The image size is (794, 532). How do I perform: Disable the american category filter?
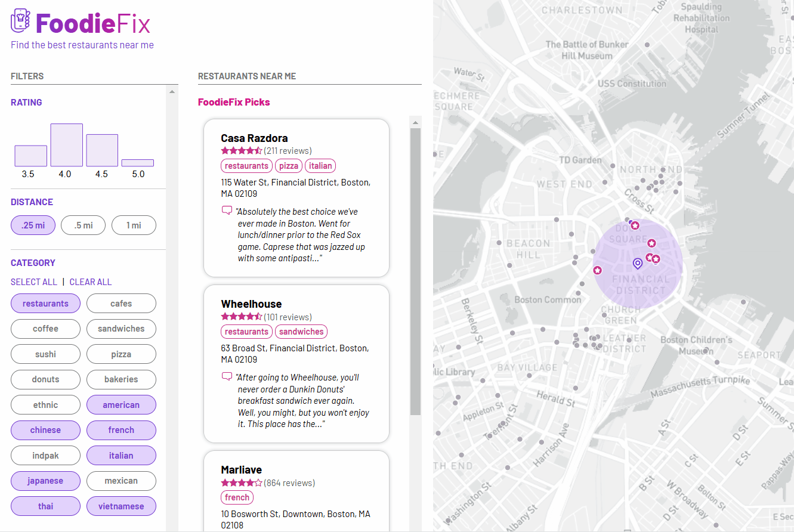[121, 404]
